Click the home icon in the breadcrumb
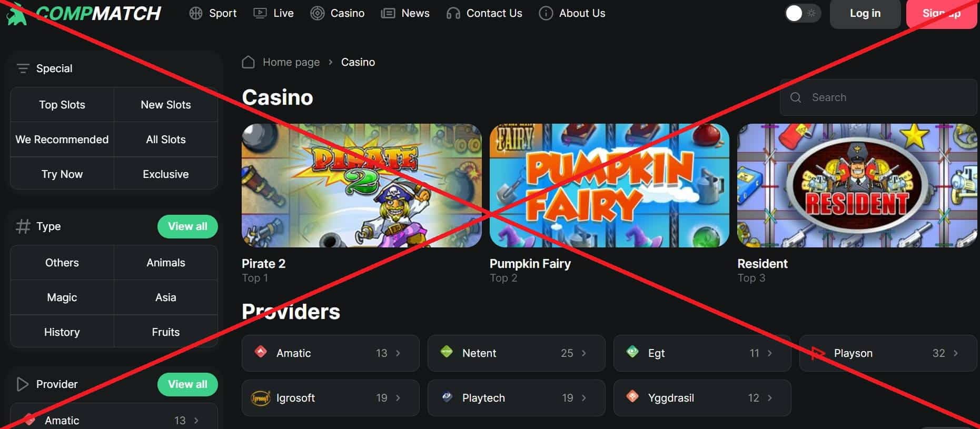Image resolution: width=980 pixels, height=429 pixels. coord(249,62)
